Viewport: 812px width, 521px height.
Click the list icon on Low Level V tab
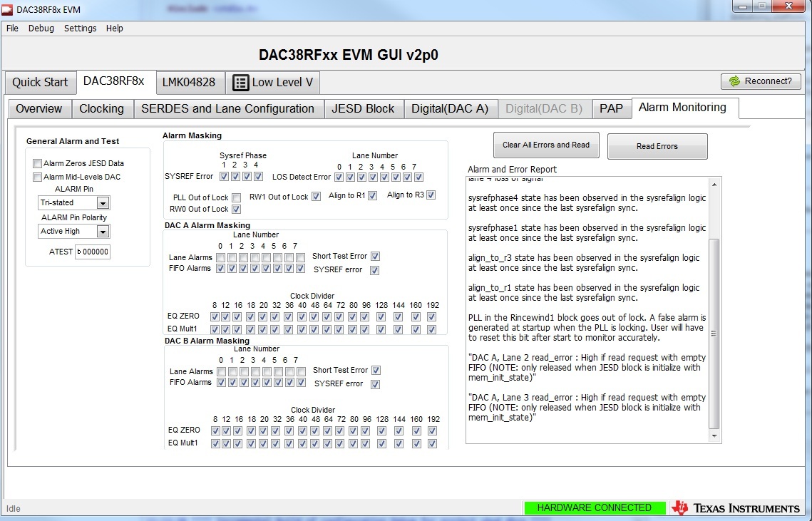[241, 83]
